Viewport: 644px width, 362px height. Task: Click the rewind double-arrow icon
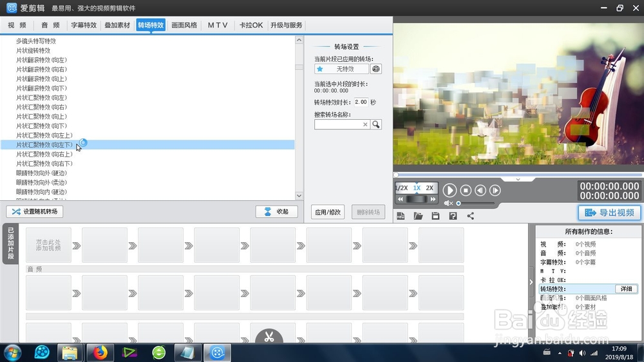pos(401,199)
